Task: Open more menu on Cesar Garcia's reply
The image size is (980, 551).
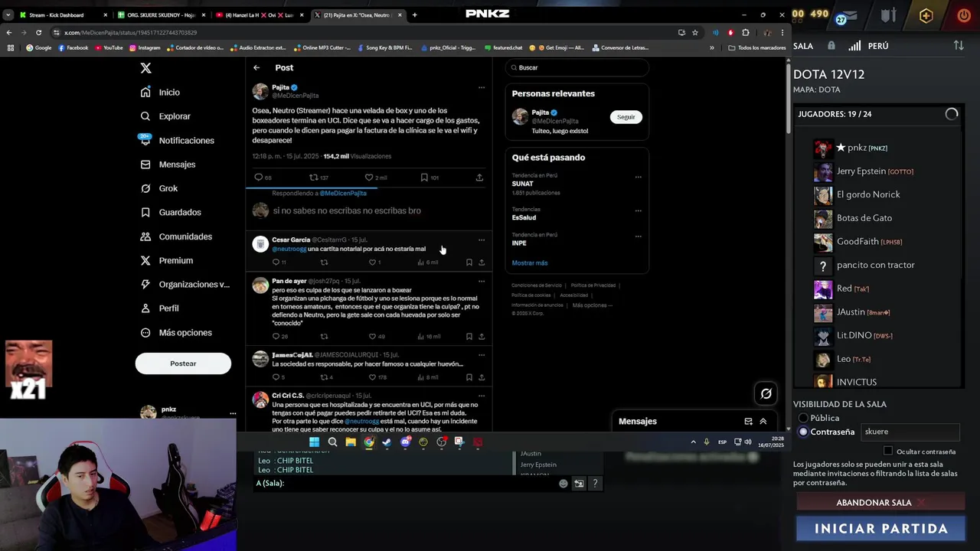Action: pyautogui.click(x=482, y=240)
